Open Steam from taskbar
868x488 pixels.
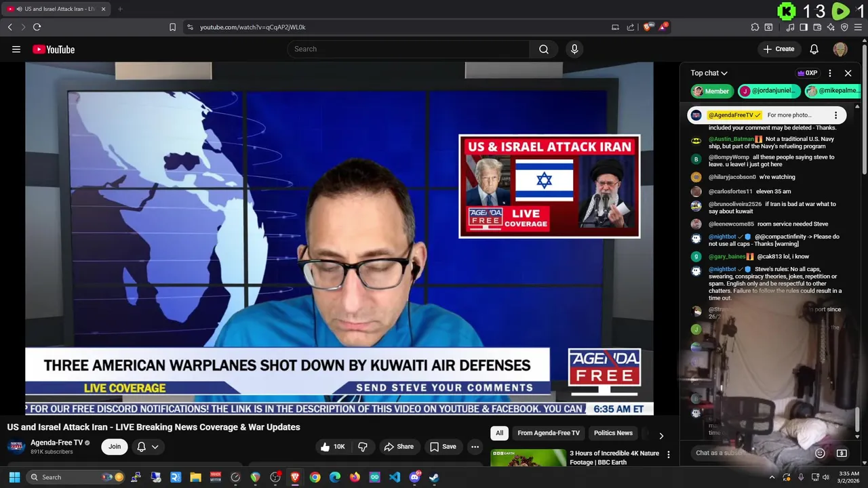(434, 477)
